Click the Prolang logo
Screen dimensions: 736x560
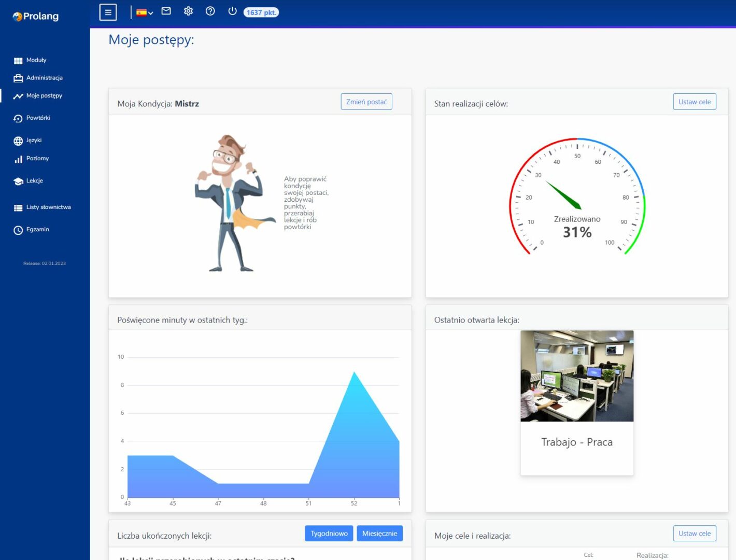36,17
